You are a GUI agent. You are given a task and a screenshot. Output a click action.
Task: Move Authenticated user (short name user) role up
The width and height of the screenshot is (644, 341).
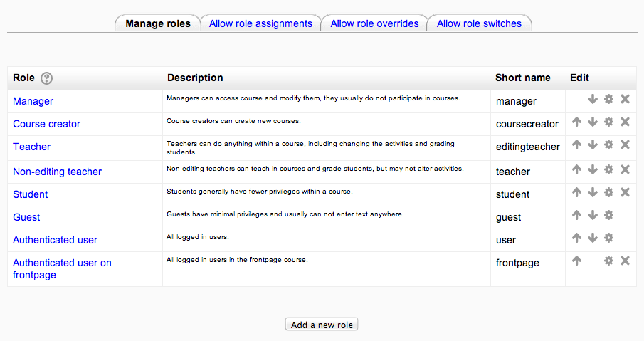pos(576,238)
